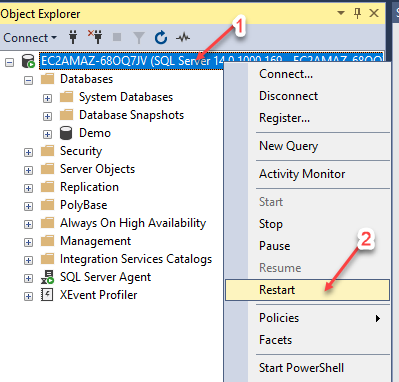Click the Server Objects folder icon
The width and height of the screenshot is (399, 382).
[x=47, y=169]
